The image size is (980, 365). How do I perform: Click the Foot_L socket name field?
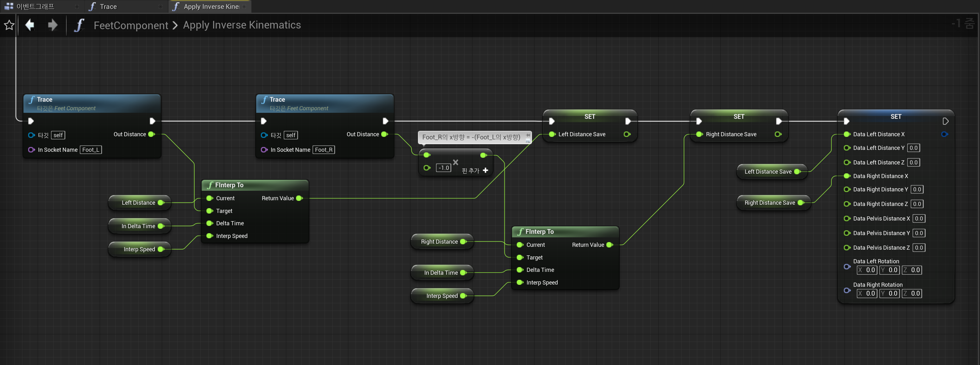pyautogui.click(x=91, y=150)
